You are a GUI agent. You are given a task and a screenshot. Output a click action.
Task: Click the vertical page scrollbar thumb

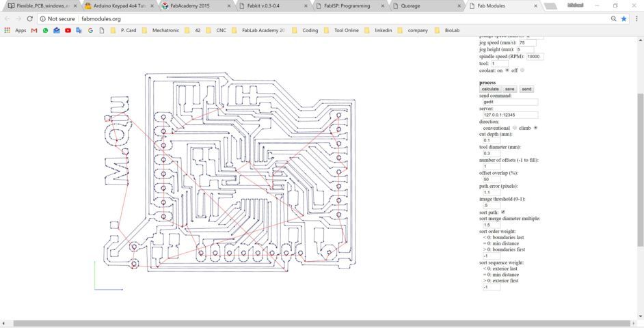pyautogui.click(x=641, y=170)
